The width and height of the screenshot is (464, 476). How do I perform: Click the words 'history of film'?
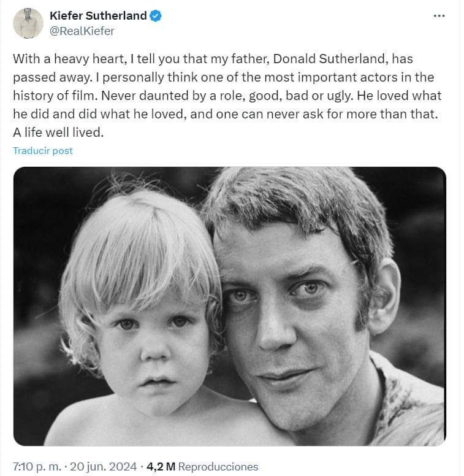click(x=48, y=96)
